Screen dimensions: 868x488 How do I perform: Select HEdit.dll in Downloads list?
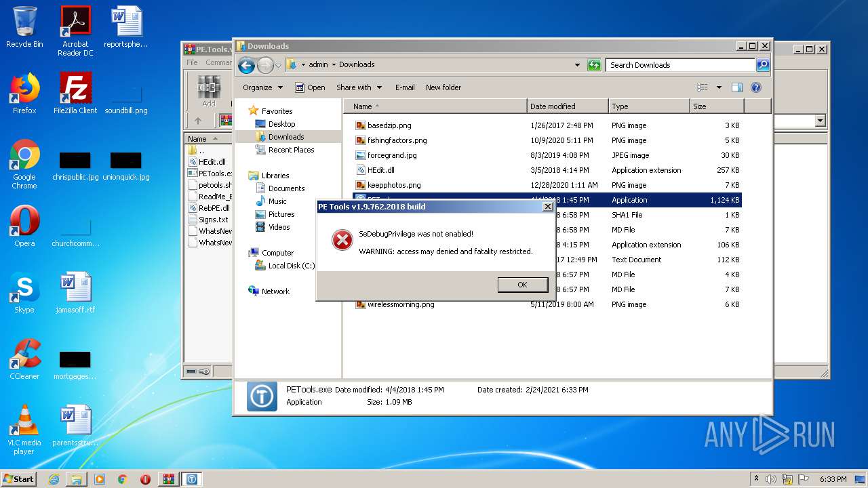tap(380, 170)
